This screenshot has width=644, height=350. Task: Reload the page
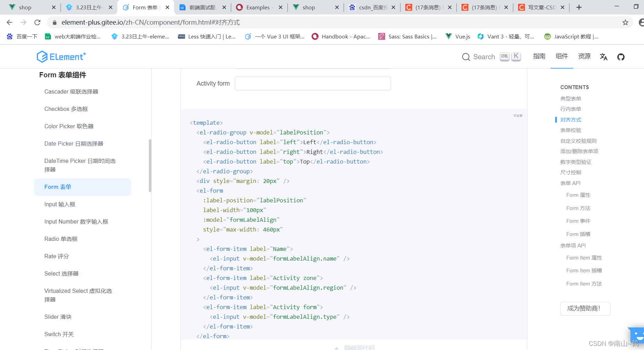coord(37,23)
